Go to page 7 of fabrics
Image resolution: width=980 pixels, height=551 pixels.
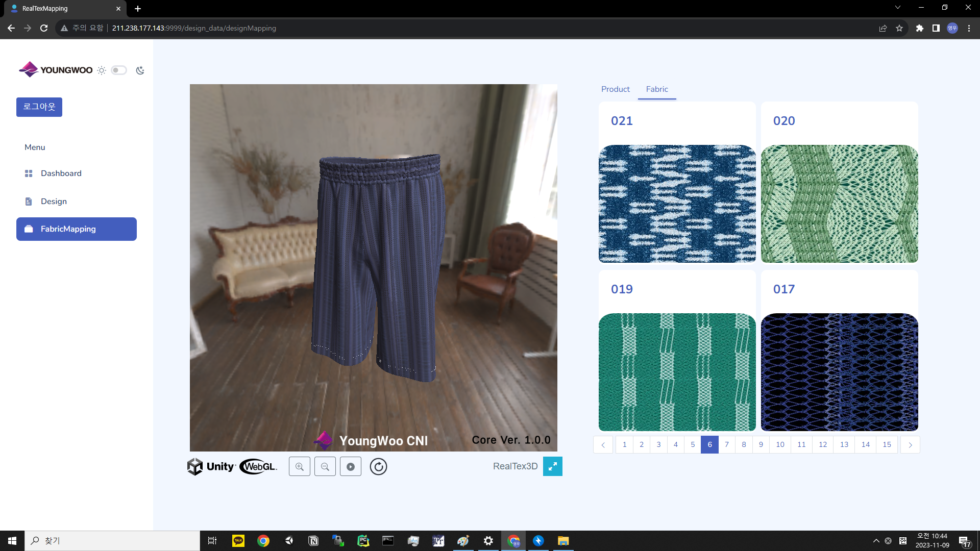pos(727,445)
